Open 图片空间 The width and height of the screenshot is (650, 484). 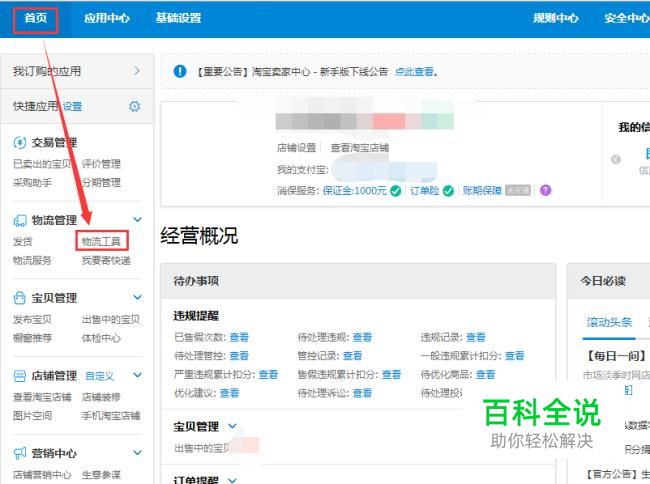tap(32, 416)
